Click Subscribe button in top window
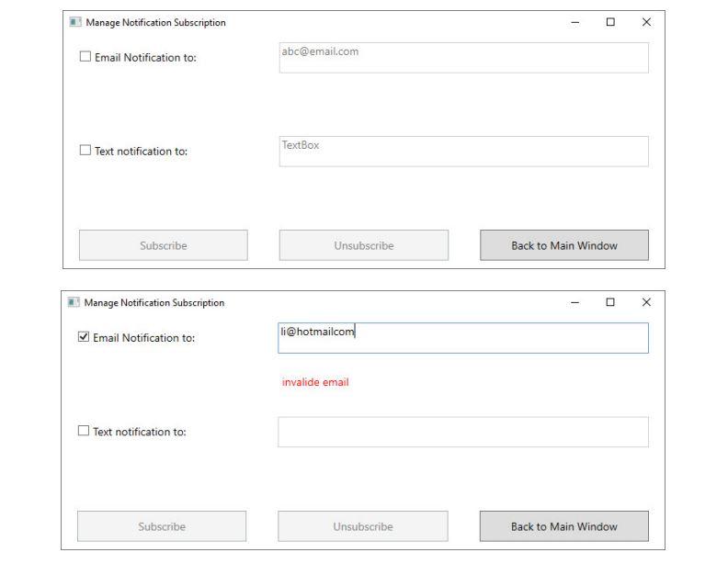The height and width of the screenshot is (575, 728). 164,245
